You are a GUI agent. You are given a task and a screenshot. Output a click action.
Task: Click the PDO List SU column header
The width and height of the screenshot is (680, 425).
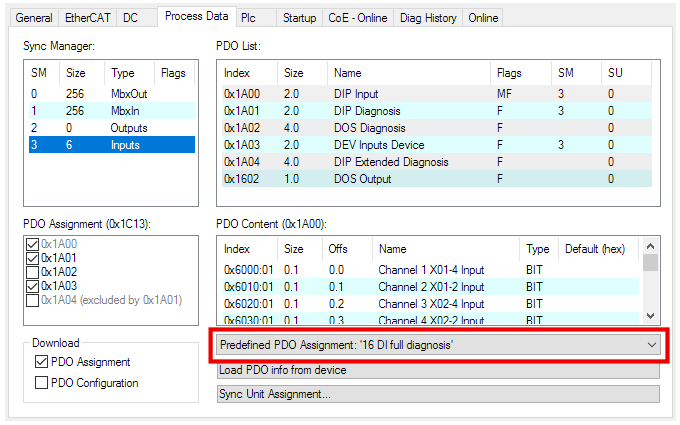click(626, 73)
